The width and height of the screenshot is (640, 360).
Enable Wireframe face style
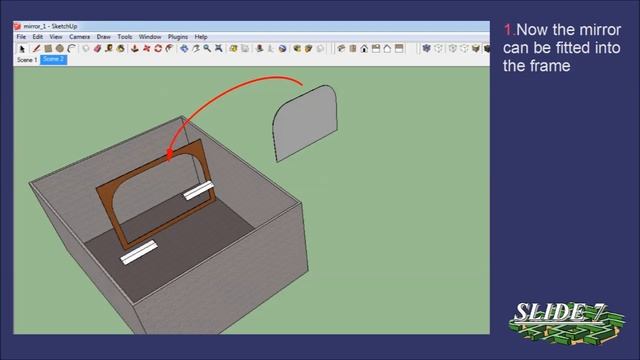tap(453, 49)
